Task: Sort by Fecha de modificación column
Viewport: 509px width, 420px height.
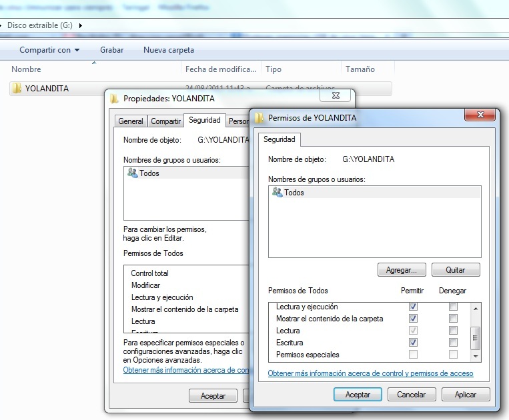Action: coord(221,69)
